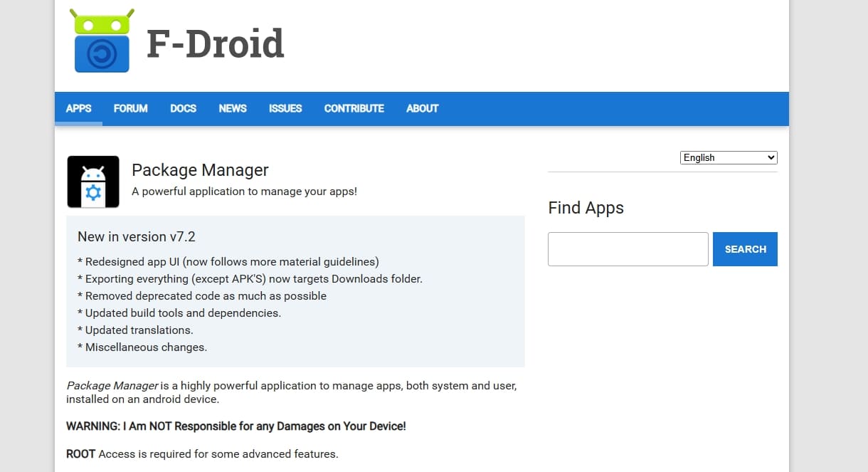Image resolution: width=868 pixels, height=472 pixels.
Task: Open the APPS navigation tab
Action: (78, 108)
